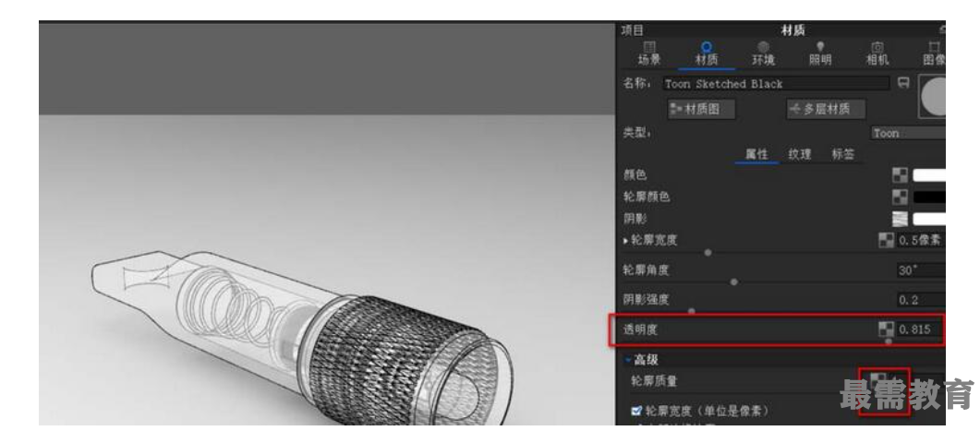Click the 透明度 slider handle
The height and width of the screenshot is (431, 980).
point(889,341)
